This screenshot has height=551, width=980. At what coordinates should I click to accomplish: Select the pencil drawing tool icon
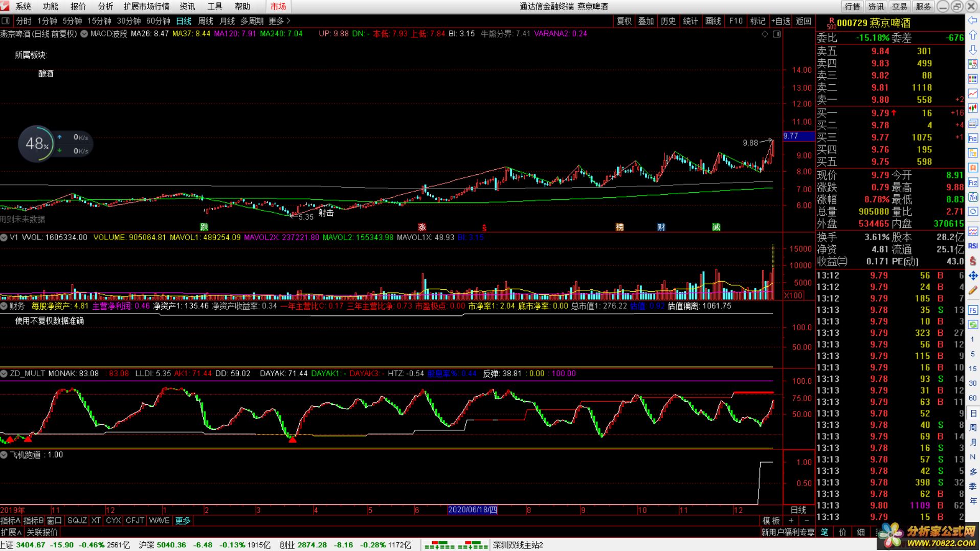click(972, 290)
